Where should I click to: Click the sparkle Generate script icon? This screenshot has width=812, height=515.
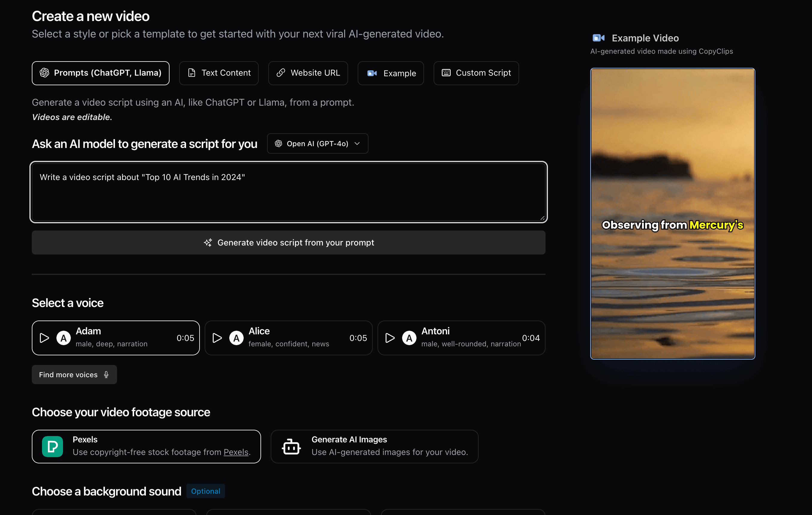point(207,242)
